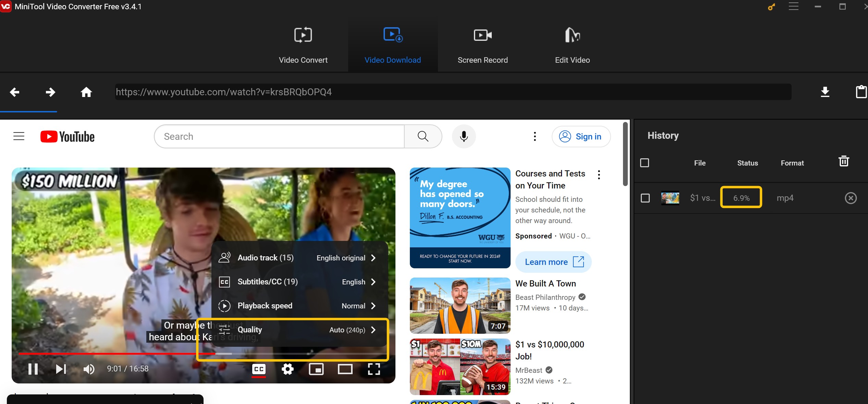Click We Built A Town title

(546, 283)
